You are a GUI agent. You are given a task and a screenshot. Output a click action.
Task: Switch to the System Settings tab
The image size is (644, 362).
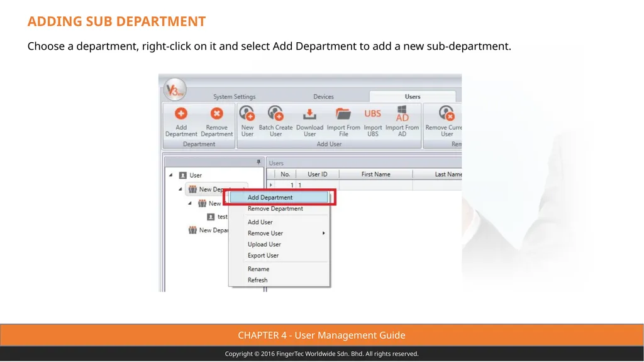[x=234, y=97]
